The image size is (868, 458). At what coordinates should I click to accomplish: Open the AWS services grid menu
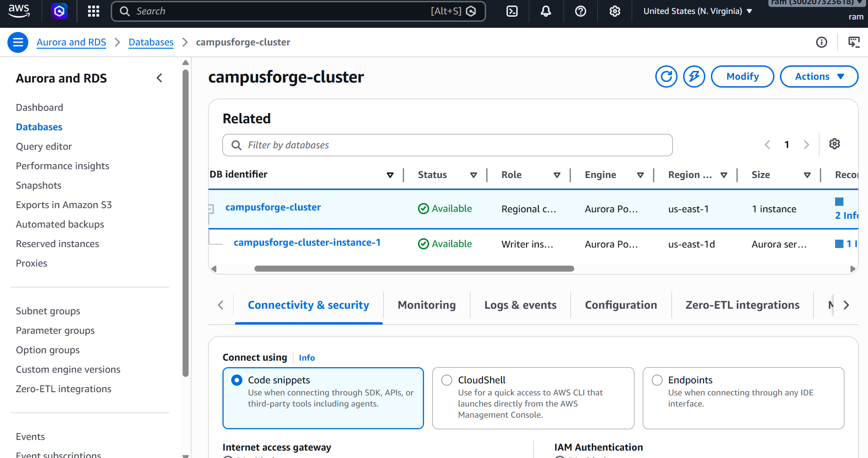pos(94,11)
